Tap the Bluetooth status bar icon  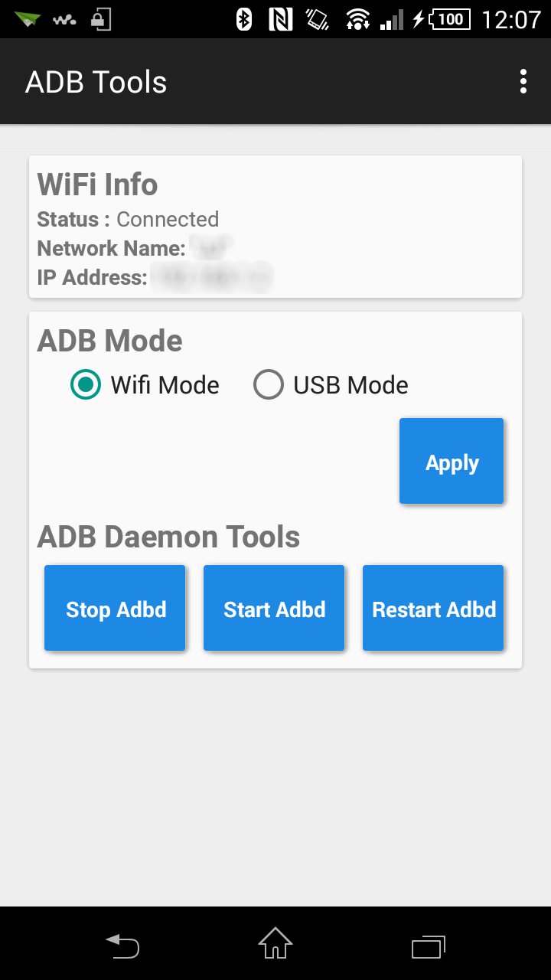(244, 19)
